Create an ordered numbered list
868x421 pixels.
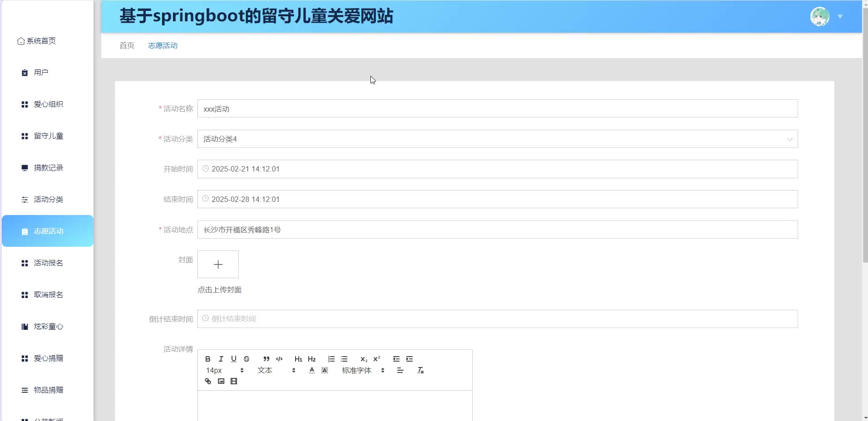(331, 359)
